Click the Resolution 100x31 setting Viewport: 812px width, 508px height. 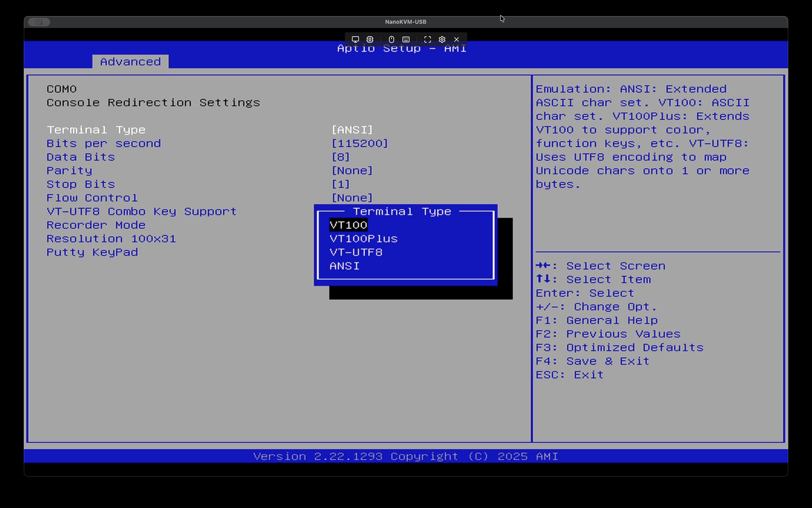point(111,239)
